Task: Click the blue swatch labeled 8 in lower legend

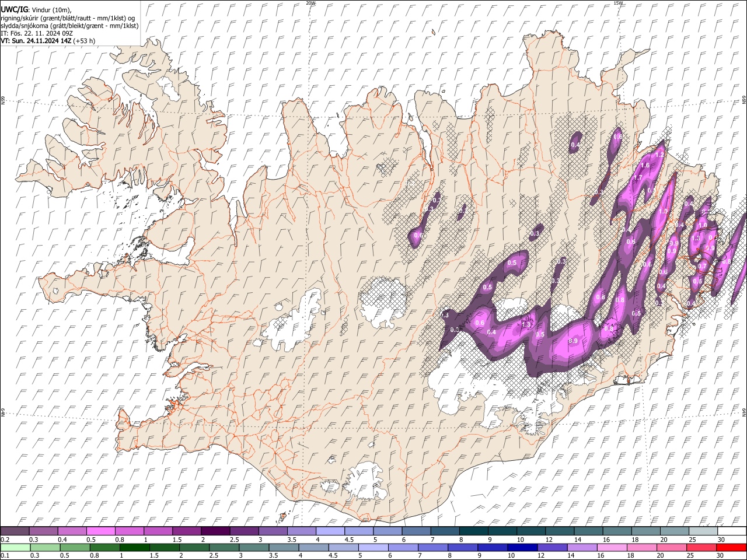Action: pos(463,547)
